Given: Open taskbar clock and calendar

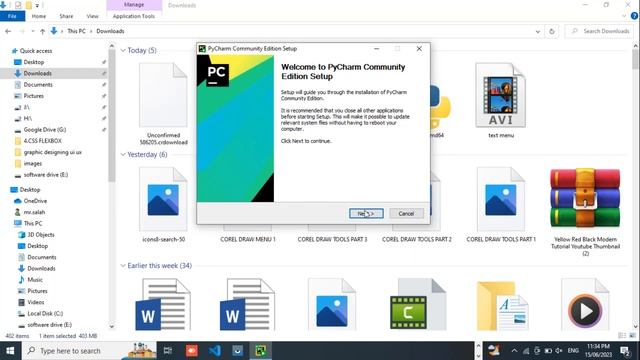Looking at the screenshot, I should tap(598, 351).
